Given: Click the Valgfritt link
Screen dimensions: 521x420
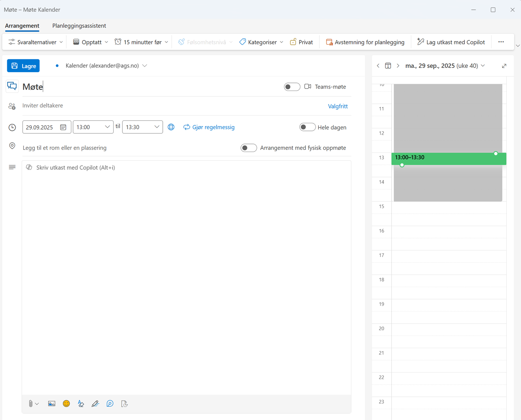Looking at the screenshot, I should (x=337, y=106).
